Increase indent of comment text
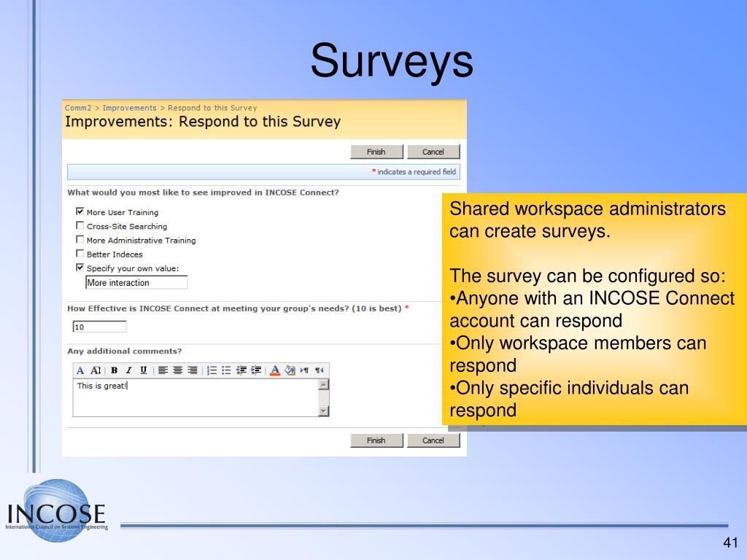Image resolution: width=747 pixels, height=560 pixels. 256,370
